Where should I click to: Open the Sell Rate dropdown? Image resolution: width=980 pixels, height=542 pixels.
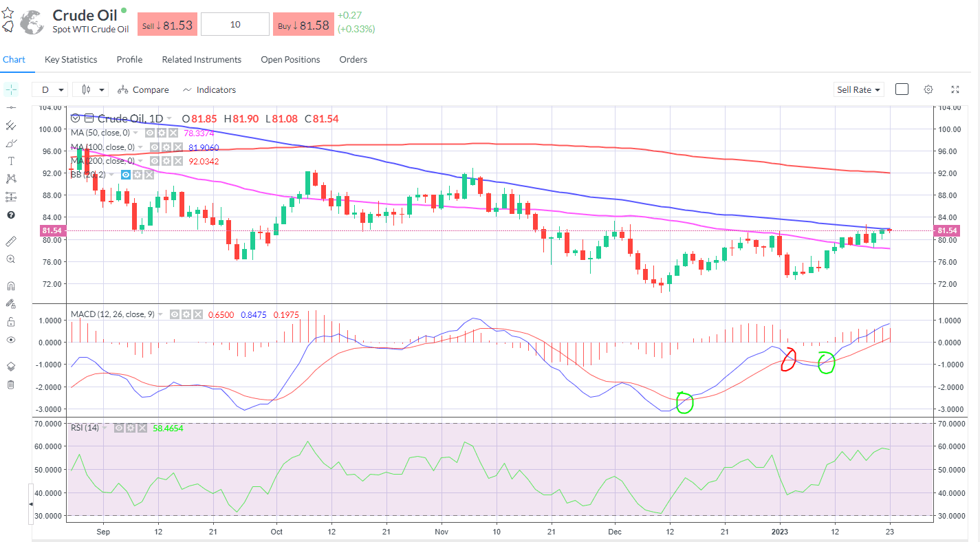(858, 89)
